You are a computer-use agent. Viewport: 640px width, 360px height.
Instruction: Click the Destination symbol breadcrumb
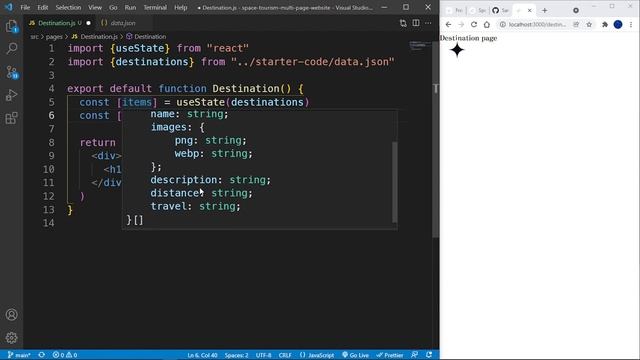(x=146, y=37)
